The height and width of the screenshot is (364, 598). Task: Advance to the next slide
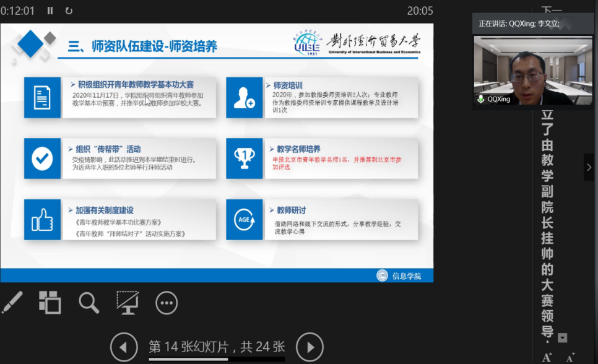click(310, 347)
